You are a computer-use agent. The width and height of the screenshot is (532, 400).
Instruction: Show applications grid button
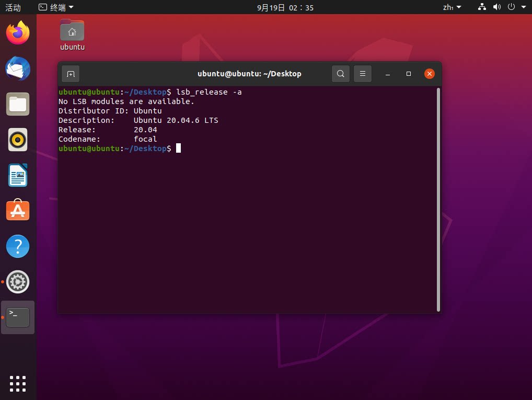[x=18, y=384]
